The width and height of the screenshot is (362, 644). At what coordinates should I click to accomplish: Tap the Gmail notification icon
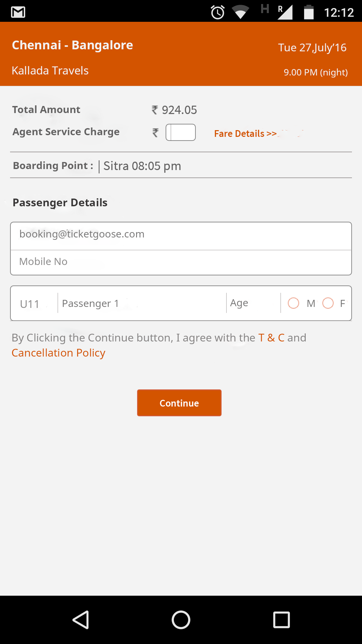(x=18, y=12)
